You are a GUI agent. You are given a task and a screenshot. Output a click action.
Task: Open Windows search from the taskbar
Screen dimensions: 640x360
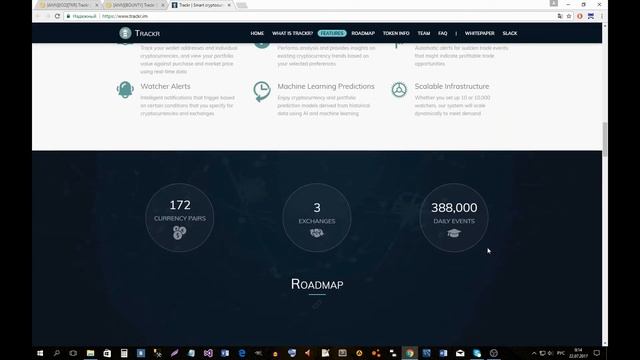click(57, 353)
